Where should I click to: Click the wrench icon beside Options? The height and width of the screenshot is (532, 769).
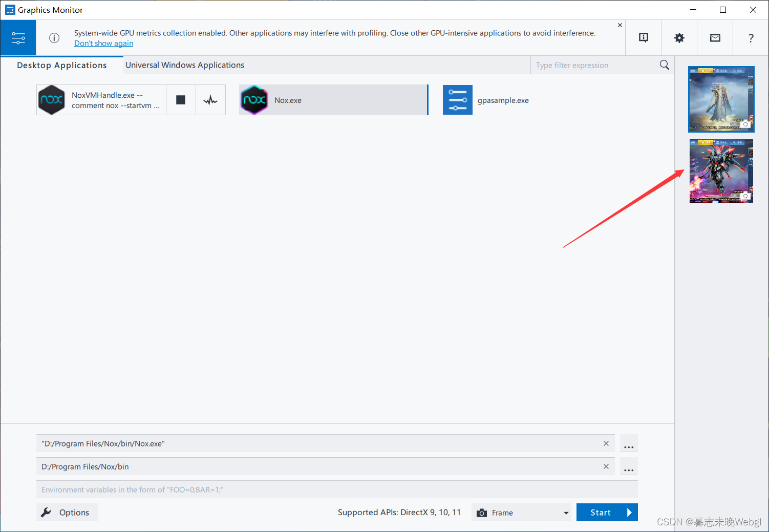tap(46, 513)
